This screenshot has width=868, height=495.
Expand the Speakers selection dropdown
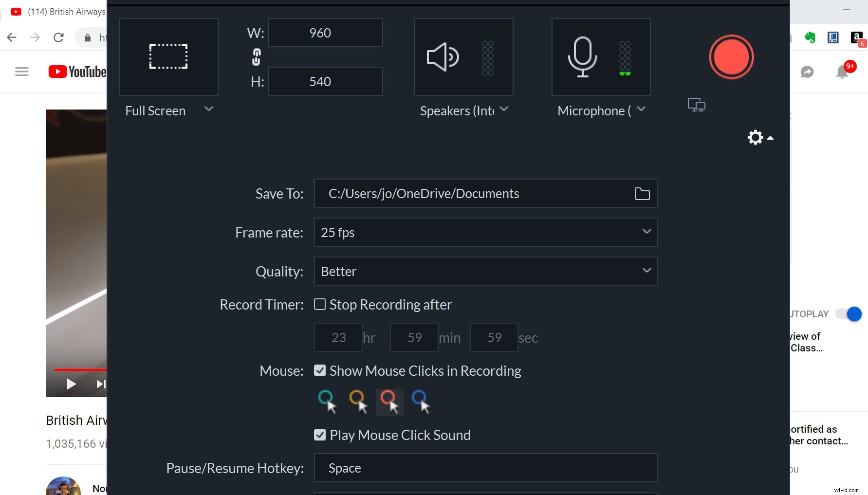tap(505, 110)
